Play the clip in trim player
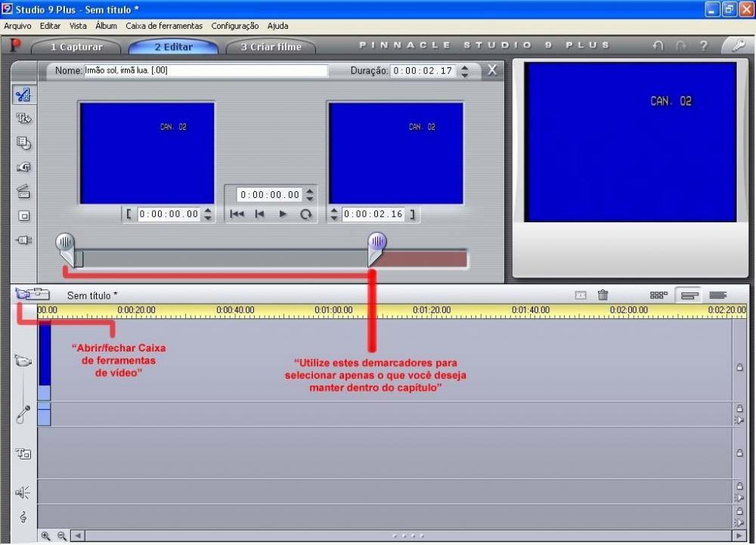756x545 pixels. (x=283, y=214)
